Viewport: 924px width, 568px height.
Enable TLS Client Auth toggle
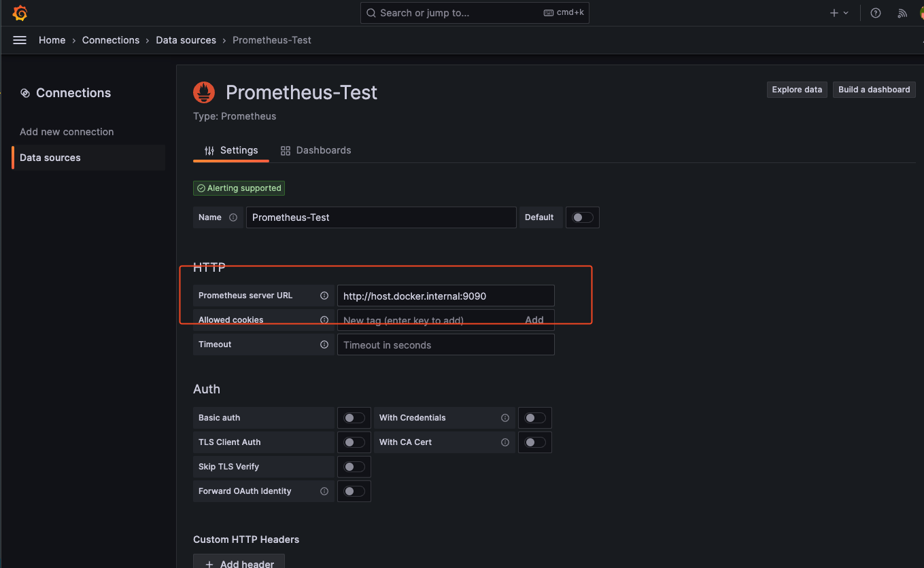click(354, 442)
